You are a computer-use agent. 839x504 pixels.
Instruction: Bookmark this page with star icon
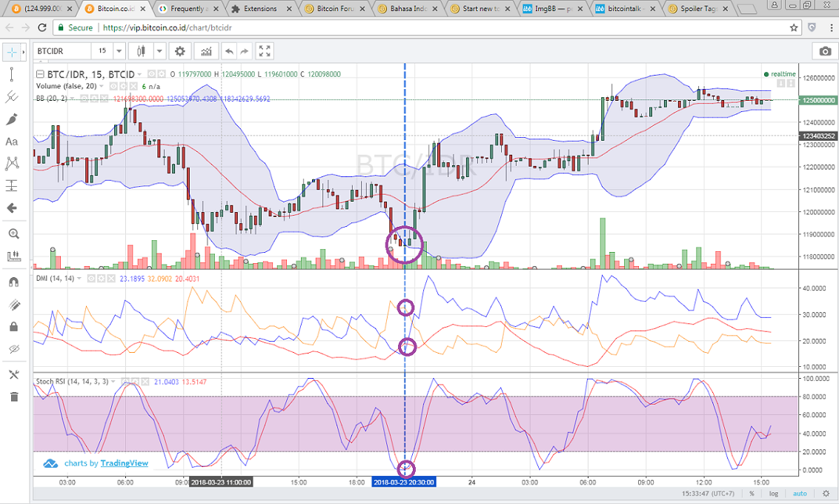coord(794,27)
